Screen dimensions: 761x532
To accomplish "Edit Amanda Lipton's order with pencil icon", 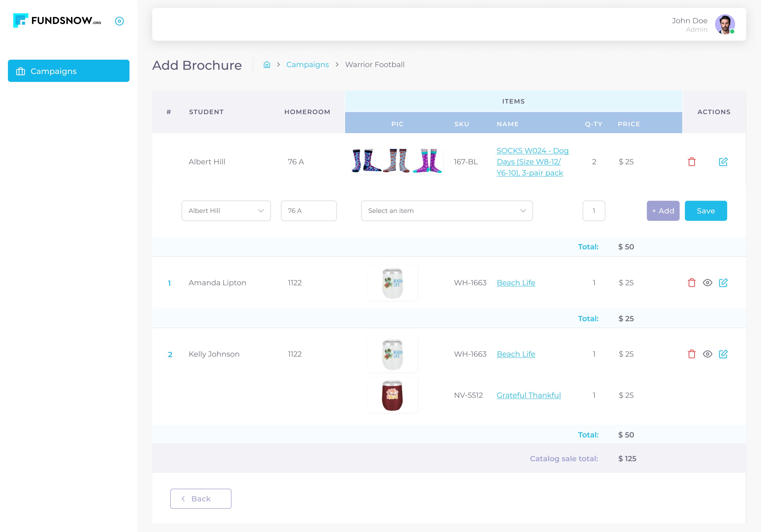I will (x=723, y=283).
